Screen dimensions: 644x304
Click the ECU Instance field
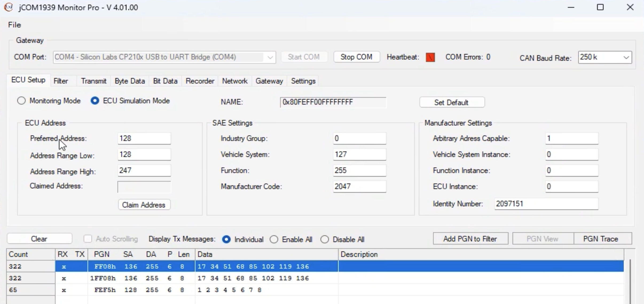[572, 186]
